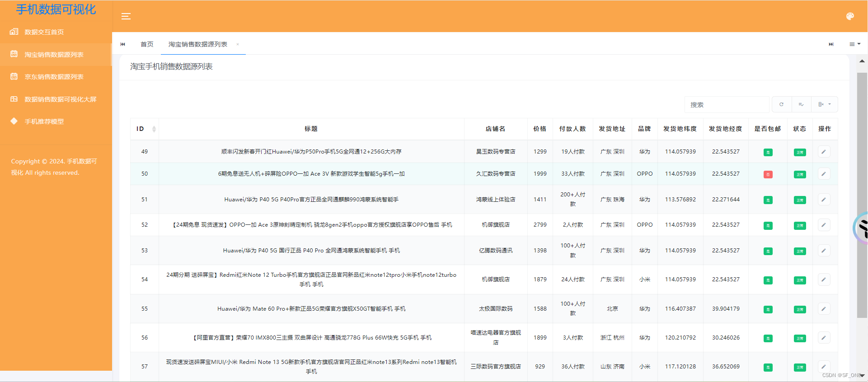Click tab scroll-right forward icon
This screenshot has height=382, width=868.
[x=831, y=44]
